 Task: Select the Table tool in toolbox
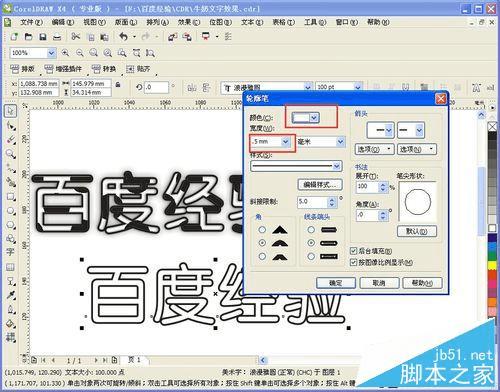point(11,267)
